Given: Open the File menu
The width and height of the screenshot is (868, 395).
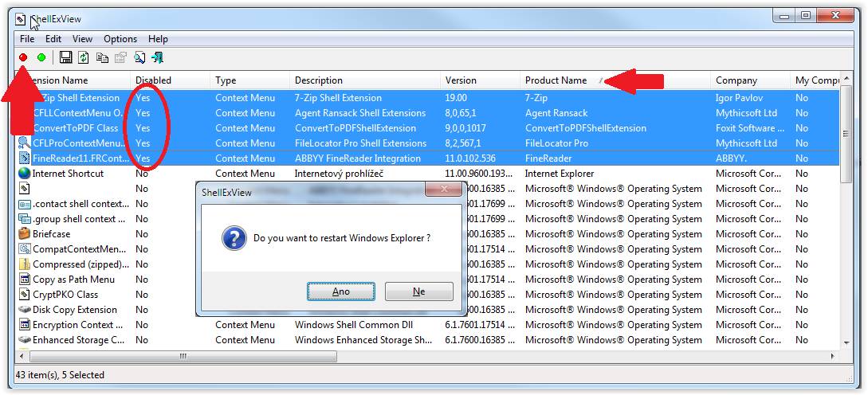Looking at the screenshot, I should [x=26, y=39].
